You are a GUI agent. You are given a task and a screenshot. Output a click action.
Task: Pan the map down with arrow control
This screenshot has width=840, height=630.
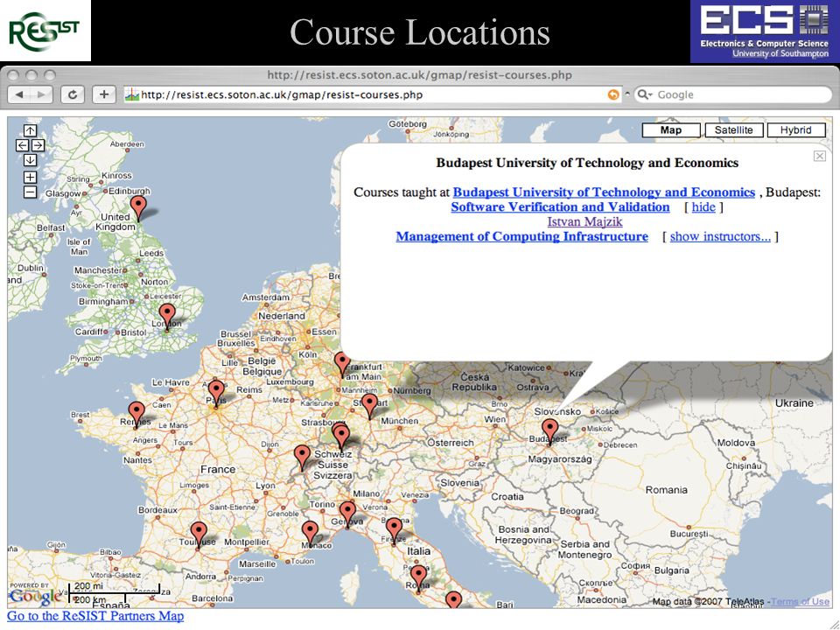tap(30, 159)
